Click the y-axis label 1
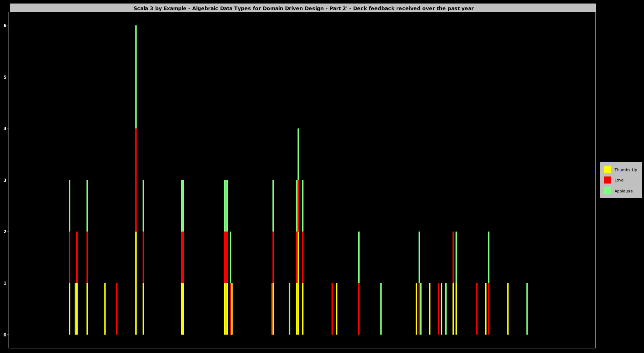 5,283
